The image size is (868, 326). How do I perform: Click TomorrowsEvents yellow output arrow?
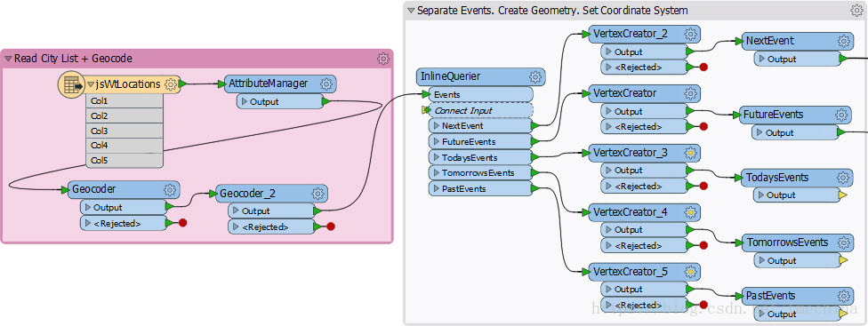click(x=843, y=260)
